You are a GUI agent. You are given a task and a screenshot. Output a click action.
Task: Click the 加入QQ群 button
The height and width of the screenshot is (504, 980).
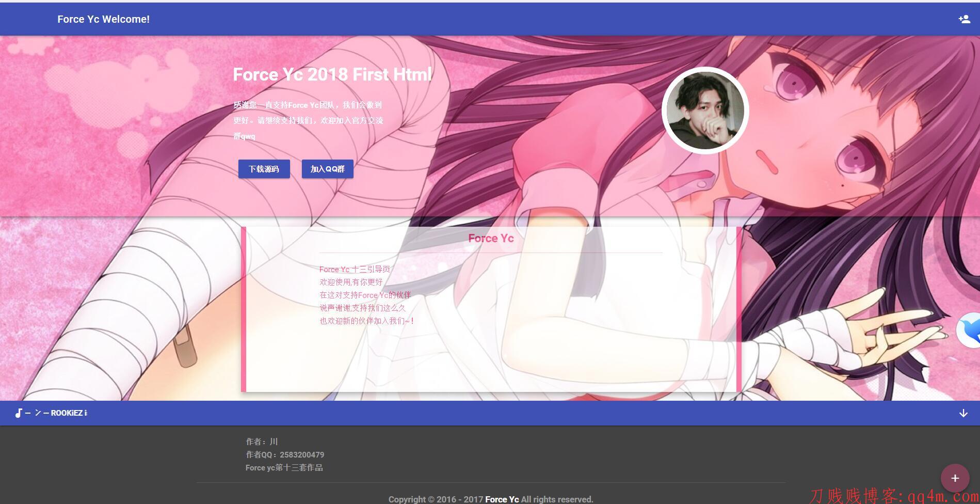[327, 169]
